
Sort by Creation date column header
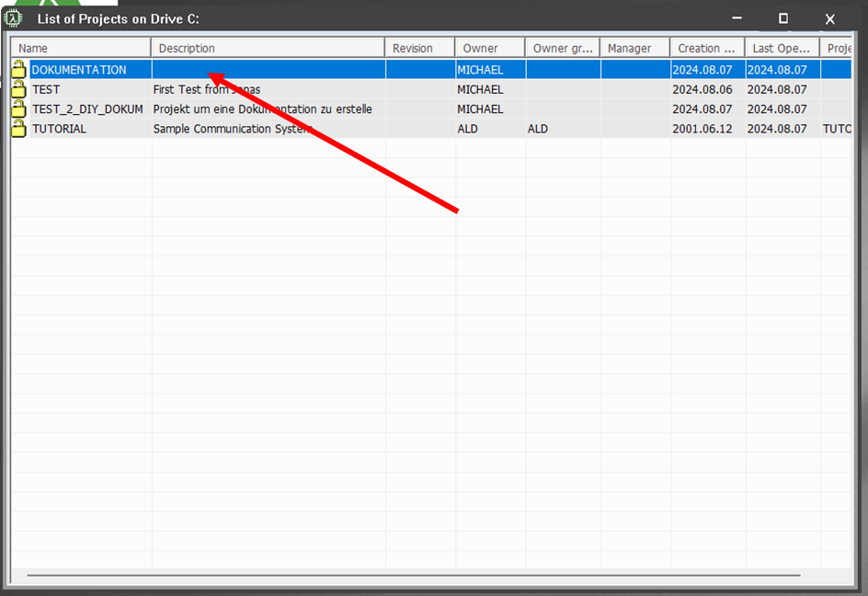[707, 48]
